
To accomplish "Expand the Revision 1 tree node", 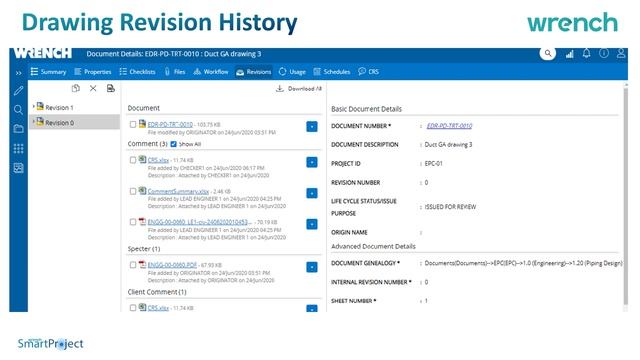I will pyautogui.click(x=33, y=107).
